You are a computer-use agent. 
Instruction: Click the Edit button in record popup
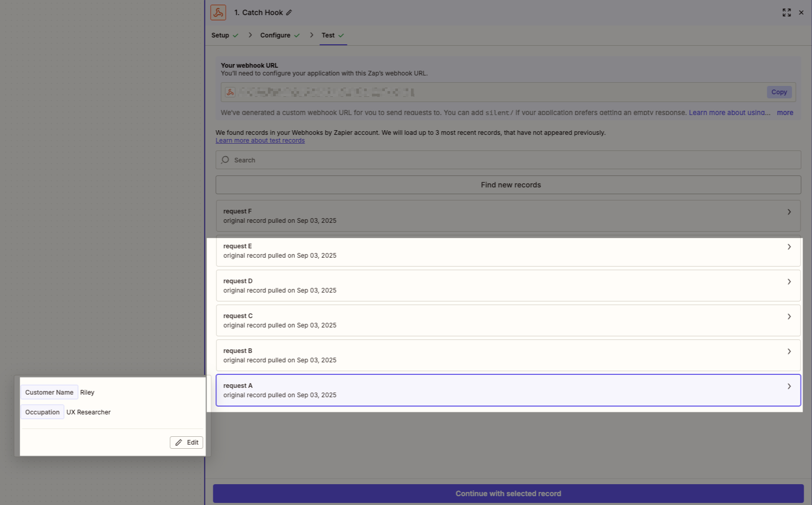pyautogui.click(x=186, y=442)
